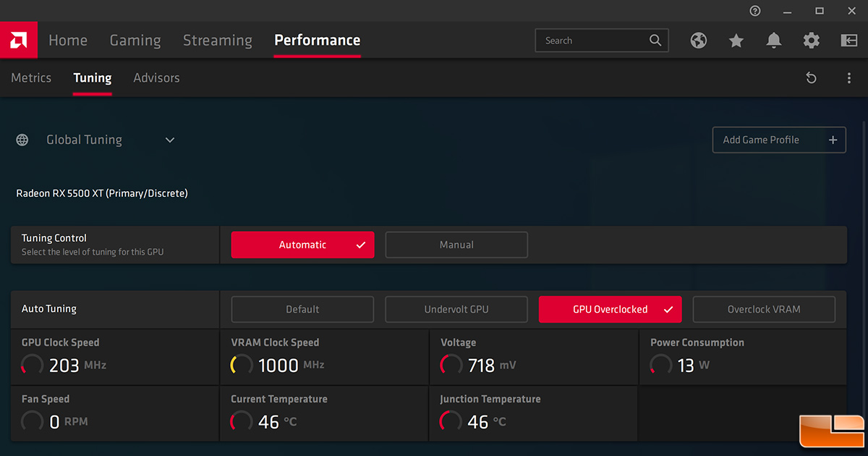Select the Default auto tuning option

[302, 309]
